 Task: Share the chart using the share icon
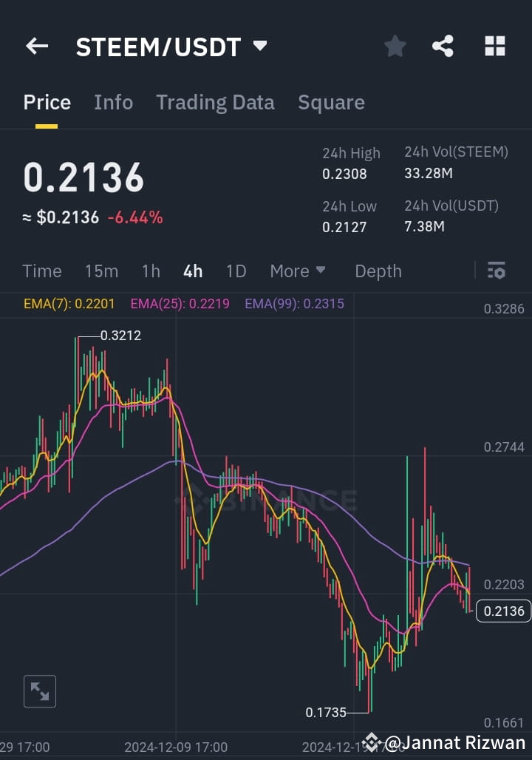443,46
